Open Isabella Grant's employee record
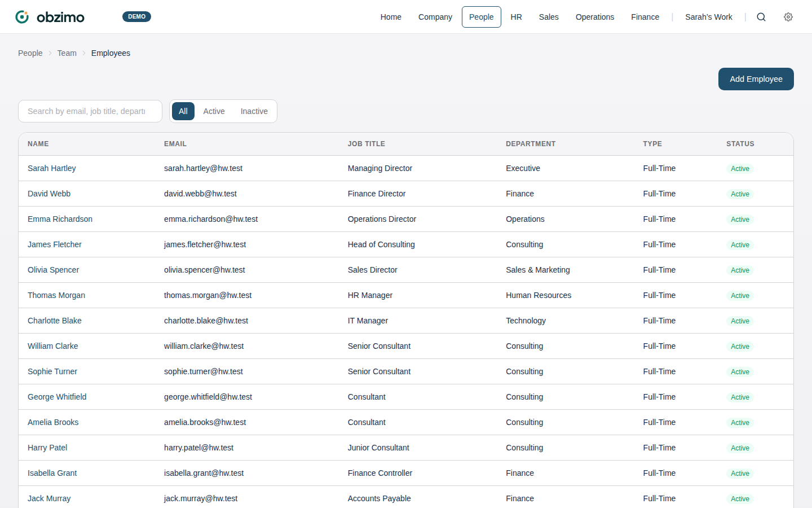812x508 pixels. (52, 473)
